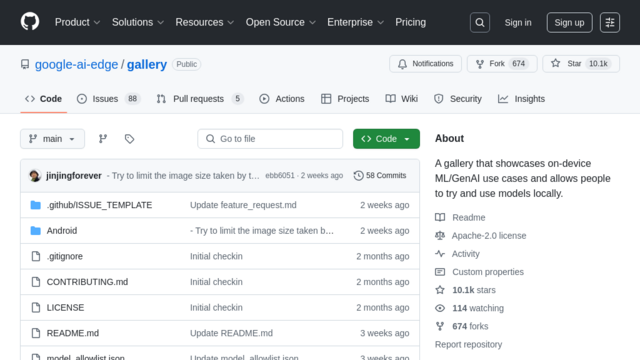Click Sign in
Screen dimensions: 640x360
518,22
